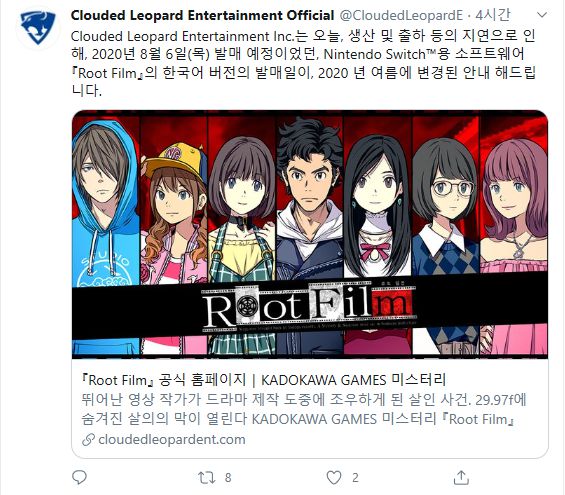
Task: Open the share upload icon
Action: tap(461, 478)
